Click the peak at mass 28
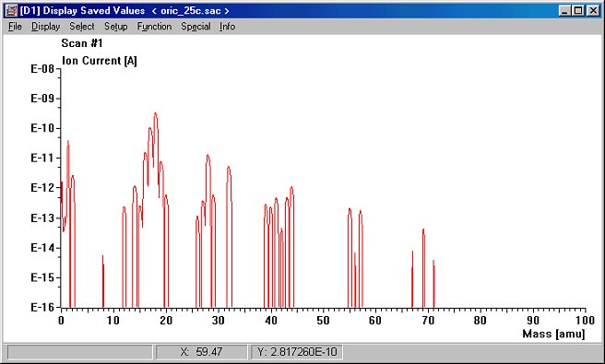 coord(208,156)
